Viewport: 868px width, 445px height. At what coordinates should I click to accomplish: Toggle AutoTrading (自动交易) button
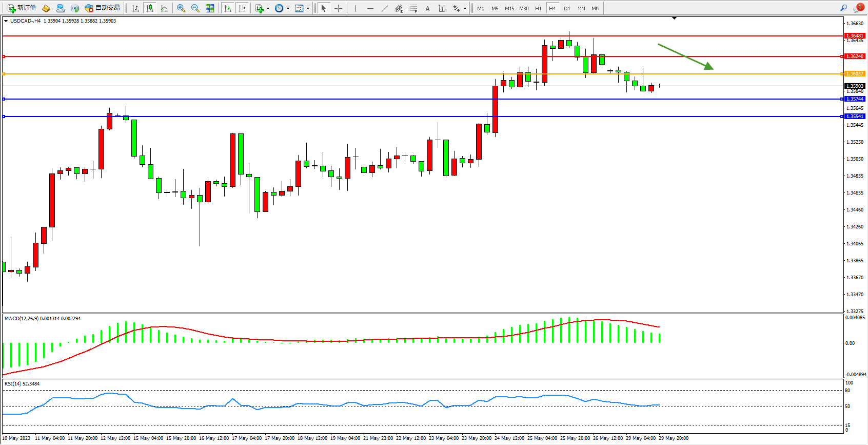103,8
